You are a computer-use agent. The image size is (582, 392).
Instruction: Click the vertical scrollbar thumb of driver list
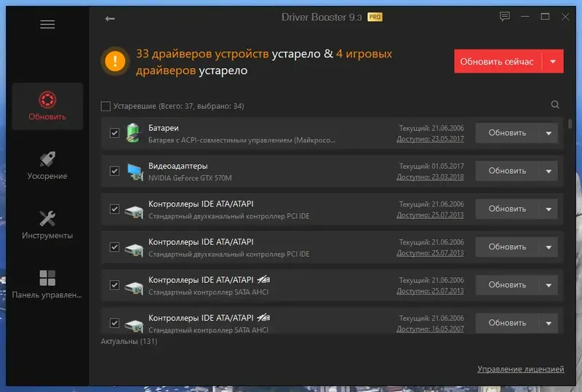[x=570, y=124]
